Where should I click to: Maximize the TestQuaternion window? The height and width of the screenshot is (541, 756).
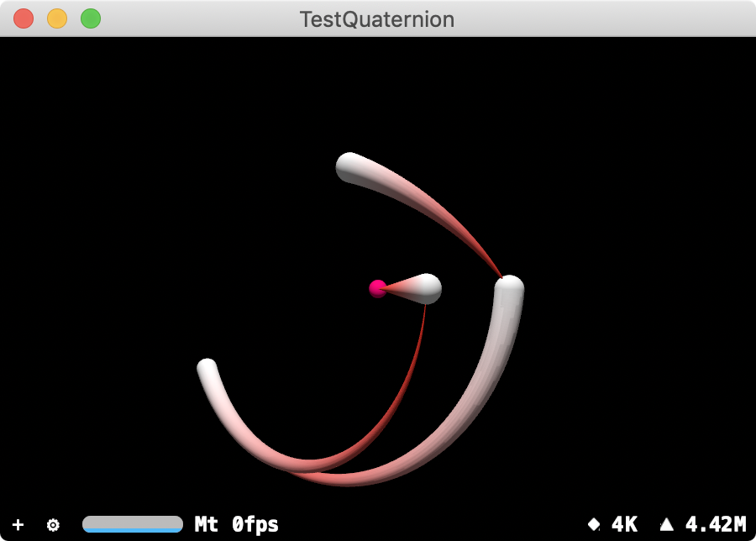tap(91, 18)
